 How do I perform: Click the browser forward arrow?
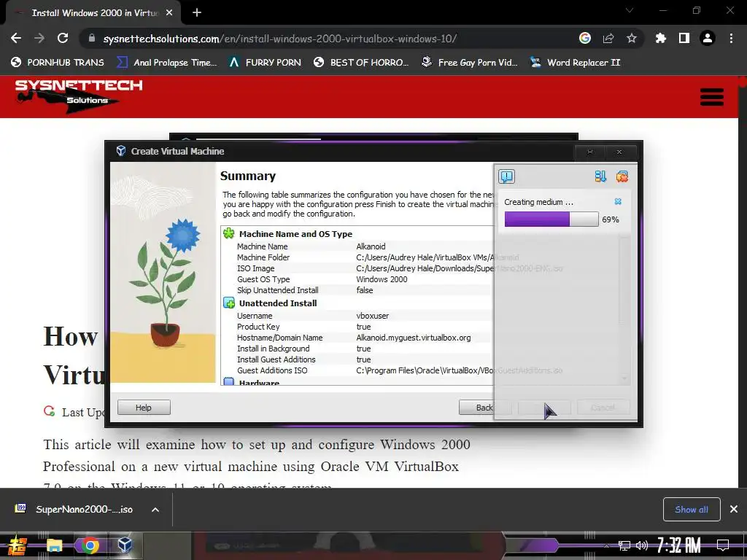click(x=39, y=38)
